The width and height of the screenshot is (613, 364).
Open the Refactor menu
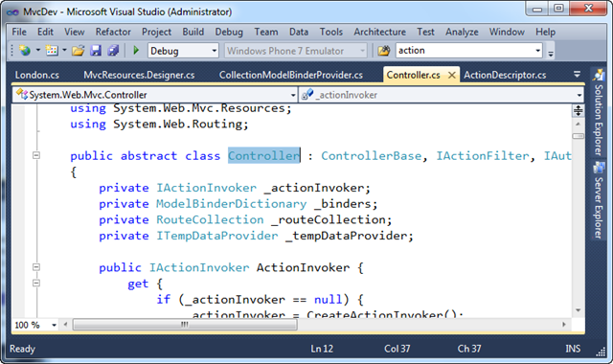coord(113,32)
